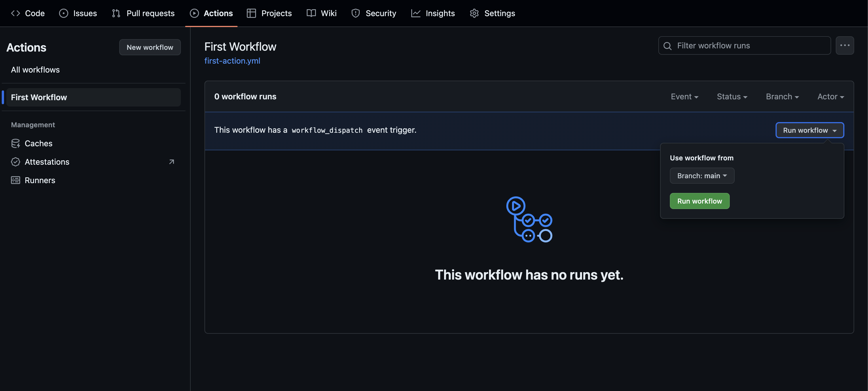Select First Workflow in sidebar
The image size is (868, 391).
point(94,97)
